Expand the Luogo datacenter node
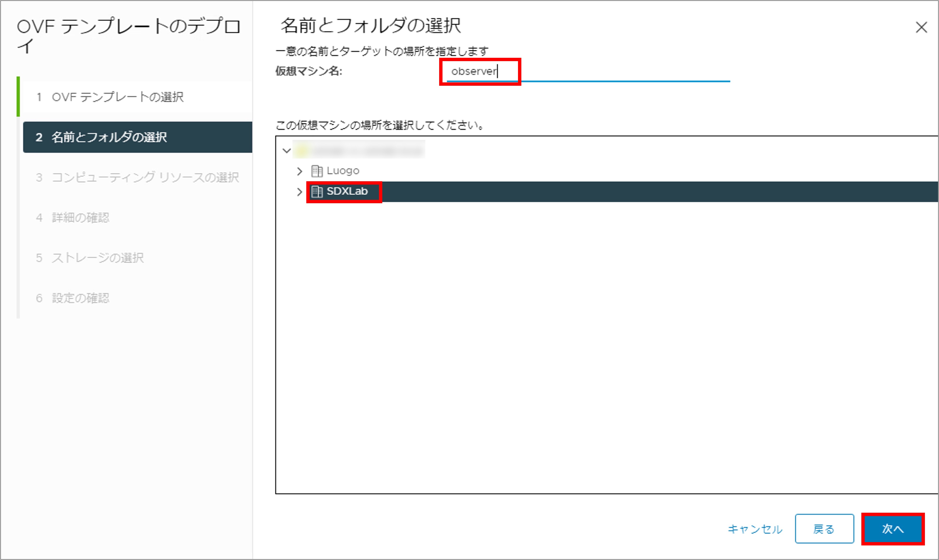 tap(299, 171)
